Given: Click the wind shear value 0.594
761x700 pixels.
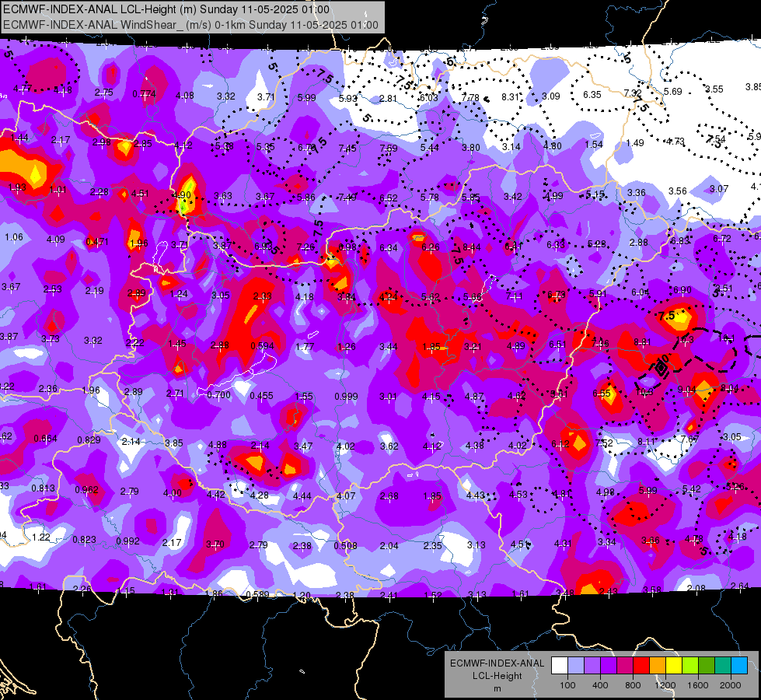Looking at the screenshot, I should click(x=262, y=346).
